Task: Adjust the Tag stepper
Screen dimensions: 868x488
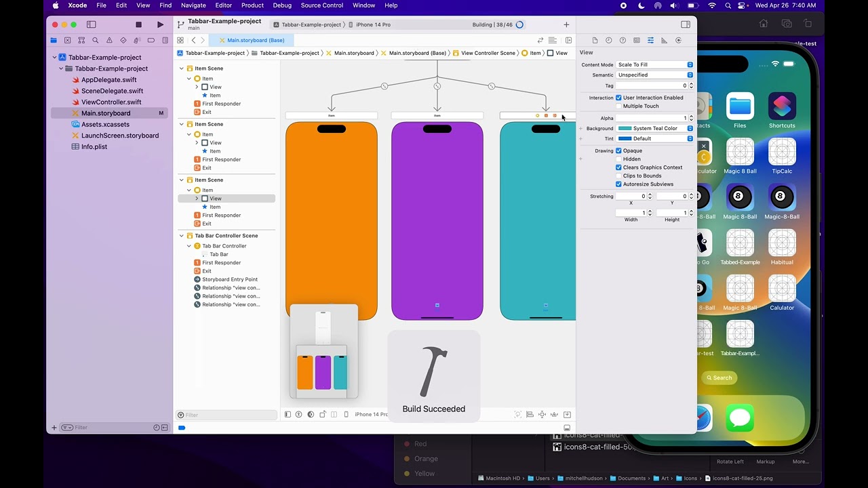Action: [x=691, y=85]
